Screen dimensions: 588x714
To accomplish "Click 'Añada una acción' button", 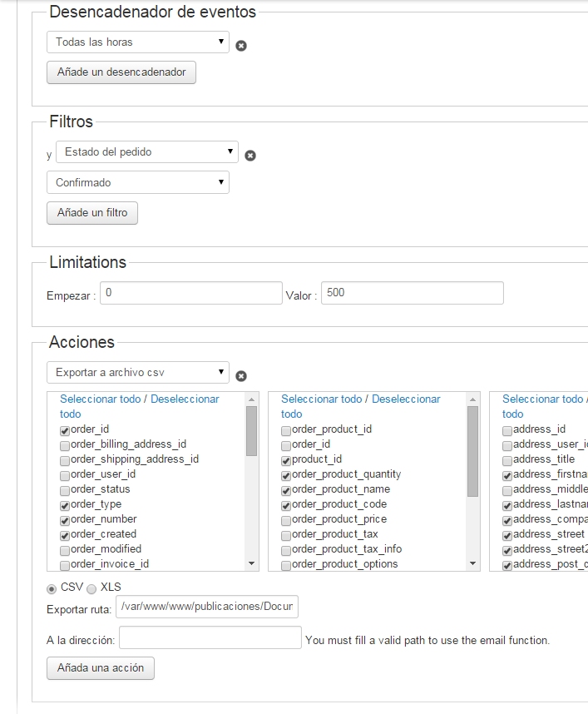I will 101,667.
